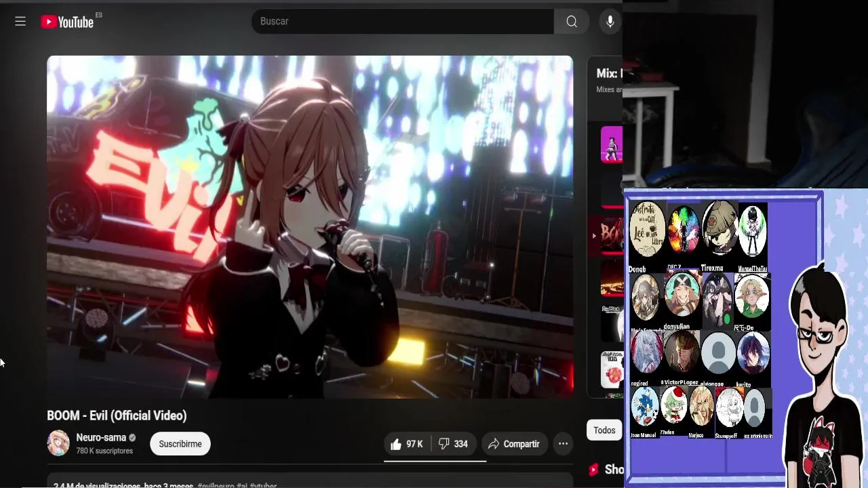The image size is (868, 488).
Task: Dislike the video showing 334
Action: click(x=453, y=444)
